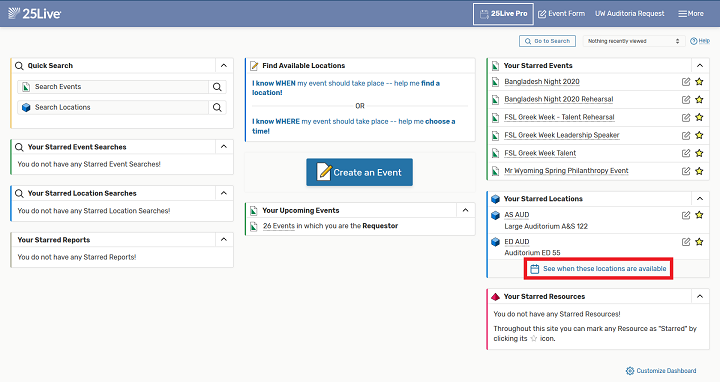Unstar ED AUD location
This screenshot has height=382, width=720.
pos(699,242)
